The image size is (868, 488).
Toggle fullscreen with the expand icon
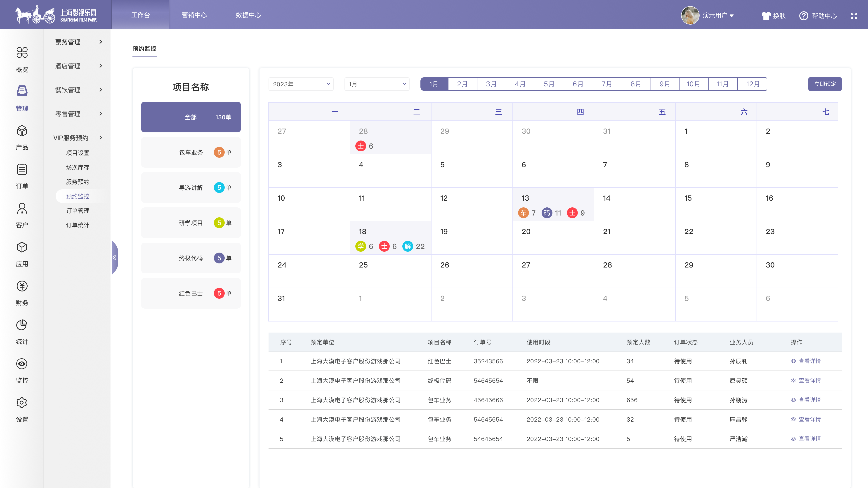[854, 16]
